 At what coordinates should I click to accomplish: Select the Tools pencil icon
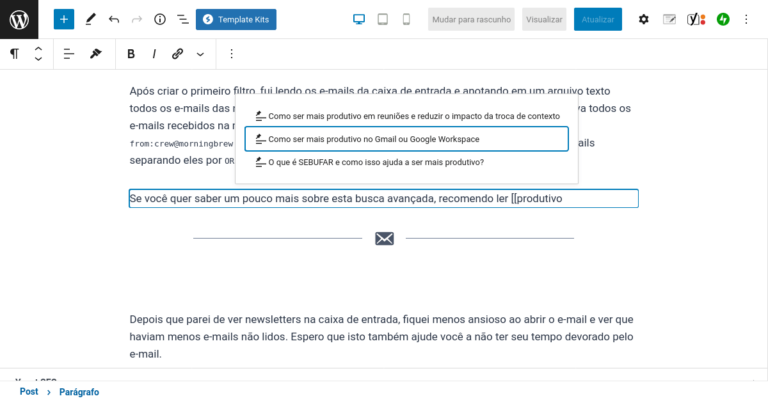click(90, 20)
